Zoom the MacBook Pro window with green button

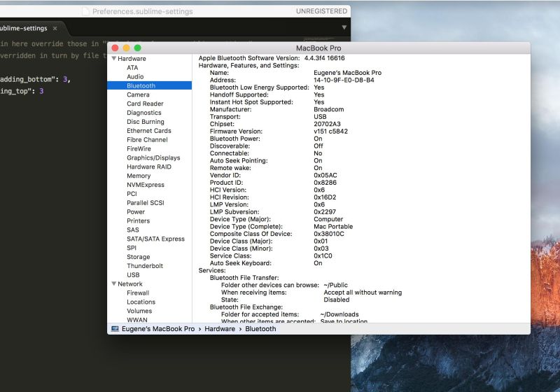click(137, 48)
